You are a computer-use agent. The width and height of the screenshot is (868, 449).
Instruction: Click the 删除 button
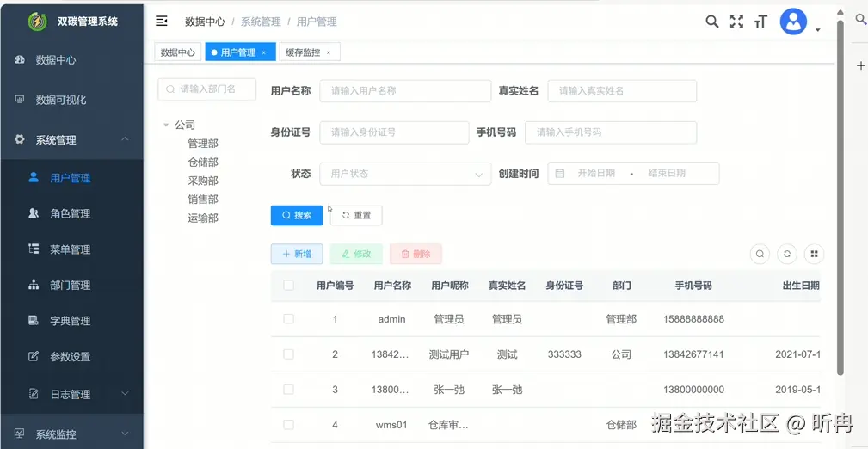click(x=416, y=254)
